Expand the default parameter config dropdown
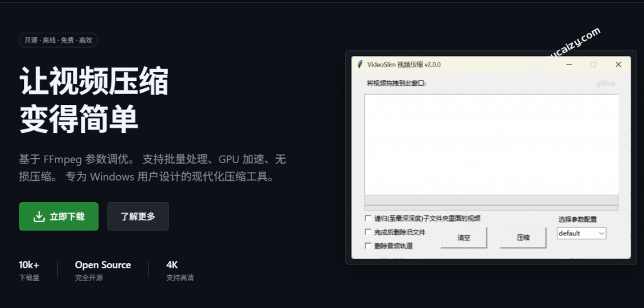The width and height of the screenshot is (644, 308). [x=581, y=233]
